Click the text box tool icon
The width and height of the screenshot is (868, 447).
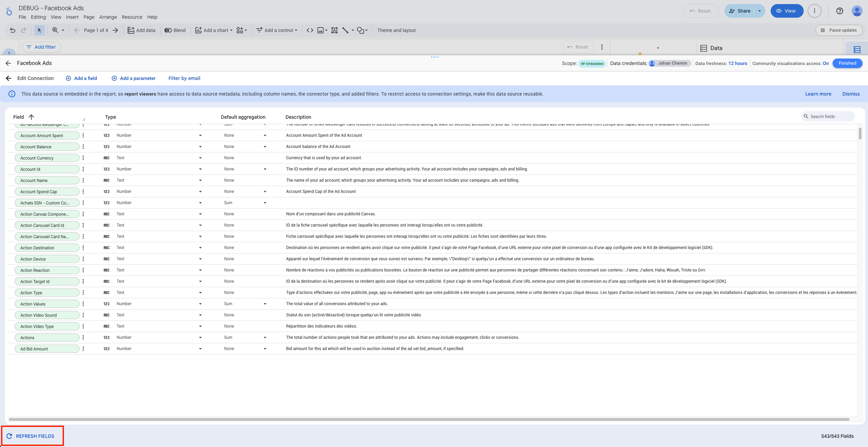[334, 30]
